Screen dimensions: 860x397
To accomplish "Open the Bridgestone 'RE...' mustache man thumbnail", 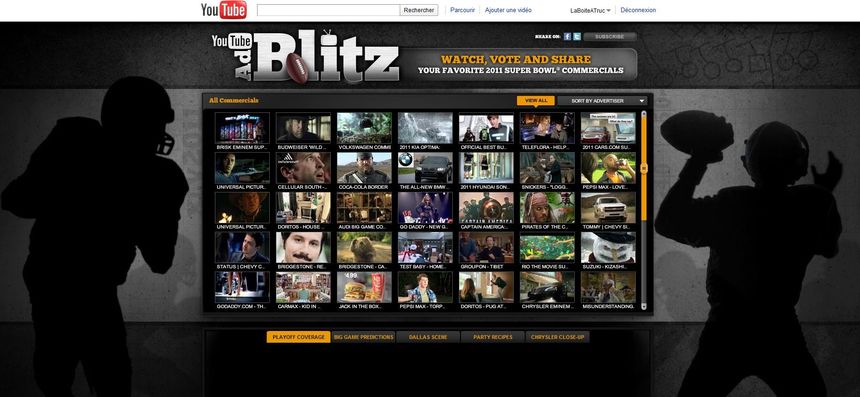I will tap(303, 247).
